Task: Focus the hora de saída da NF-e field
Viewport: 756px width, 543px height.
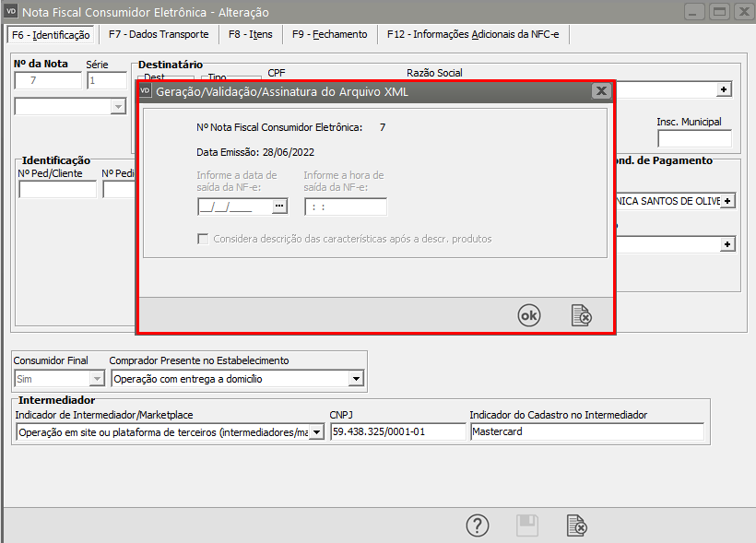Action: 346,207
